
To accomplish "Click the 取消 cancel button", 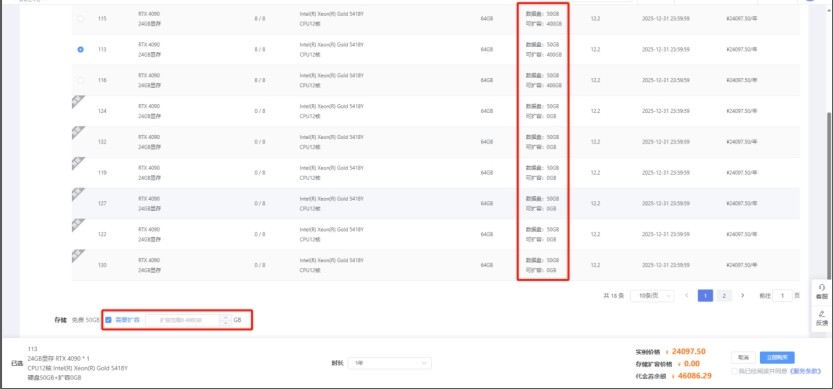I will point(743,358).
